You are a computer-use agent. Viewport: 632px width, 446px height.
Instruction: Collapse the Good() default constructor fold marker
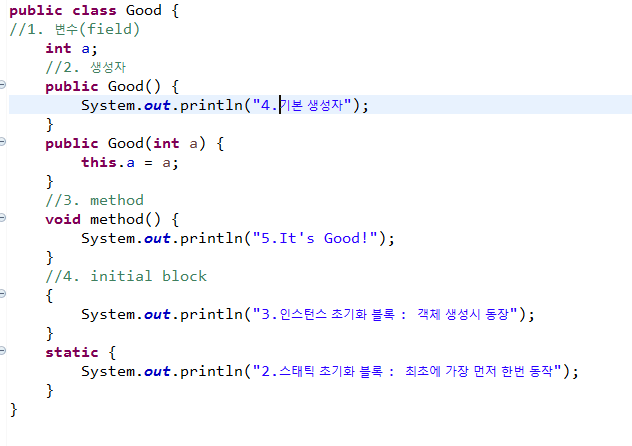[x=2, y=85]
